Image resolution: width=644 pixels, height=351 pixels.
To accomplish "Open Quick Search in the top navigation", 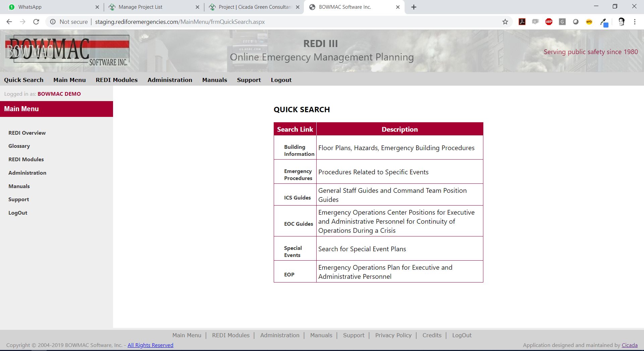I will [x=24, y=80].
